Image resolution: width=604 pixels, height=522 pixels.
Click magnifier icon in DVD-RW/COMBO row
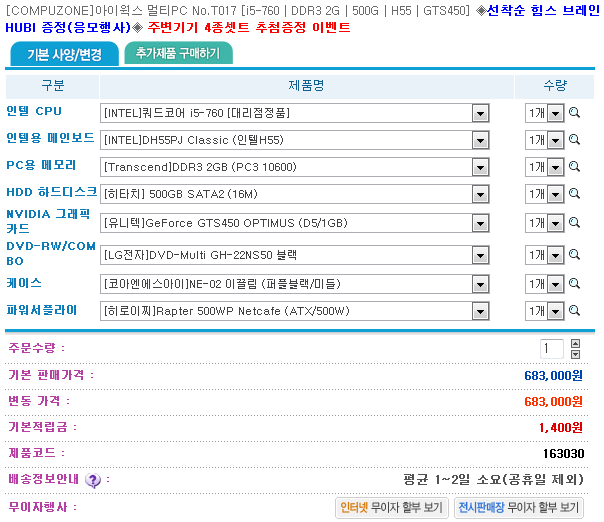(x=574, y=255)
